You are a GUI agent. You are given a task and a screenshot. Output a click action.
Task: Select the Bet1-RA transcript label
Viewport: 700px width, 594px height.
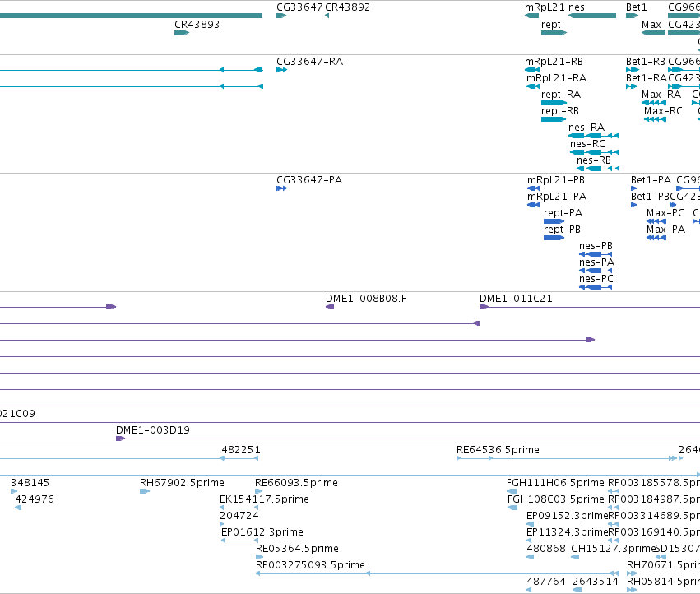pyautogui.click(x=646, y=78)
